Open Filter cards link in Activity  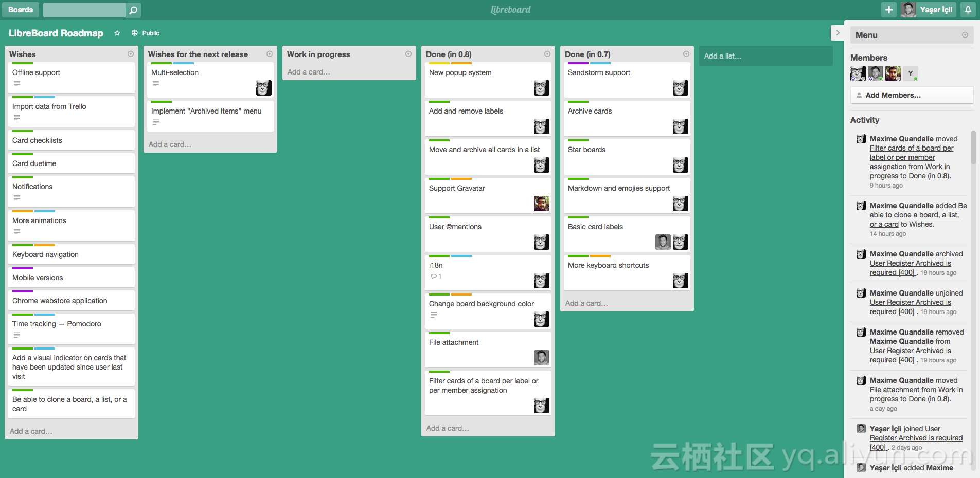click(x=912, y=157)
